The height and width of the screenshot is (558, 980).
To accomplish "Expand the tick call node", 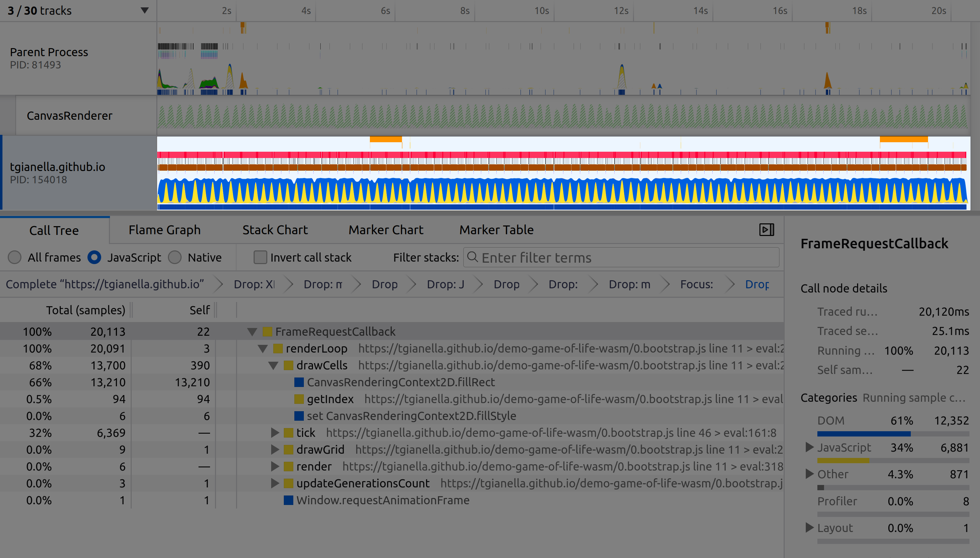I will point(274,433).
